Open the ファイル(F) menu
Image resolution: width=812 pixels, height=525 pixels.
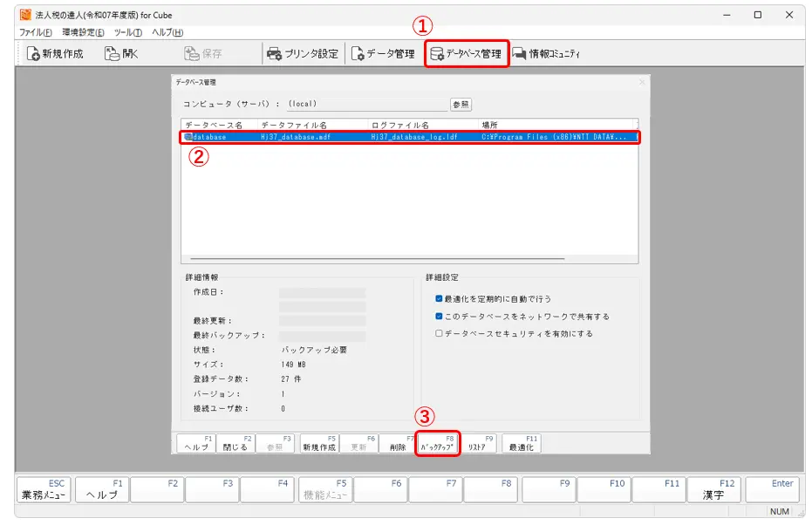pos(35,32)
